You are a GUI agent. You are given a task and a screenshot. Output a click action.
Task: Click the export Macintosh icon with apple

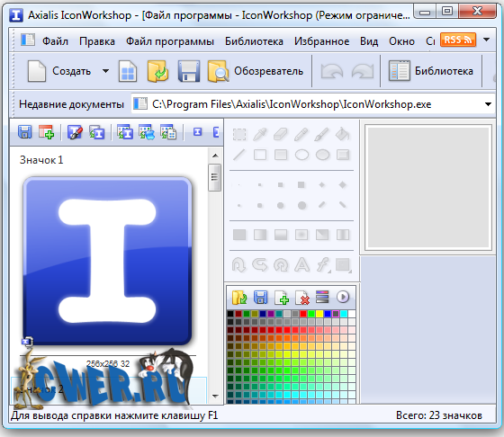(x=147, y=132)
